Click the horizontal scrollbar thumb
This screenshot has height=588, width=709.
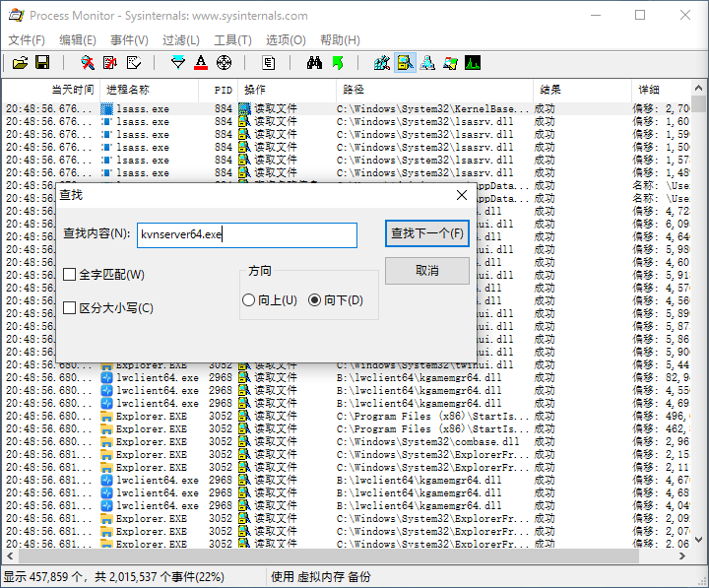click(328, 556)
